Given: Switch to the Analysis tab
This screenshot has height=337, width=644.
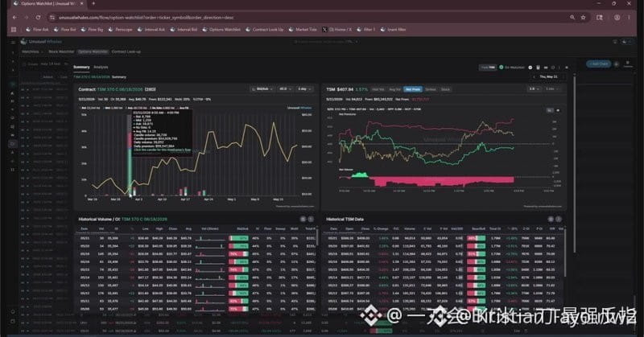Looking at the screenshot, I should (101, 67).
